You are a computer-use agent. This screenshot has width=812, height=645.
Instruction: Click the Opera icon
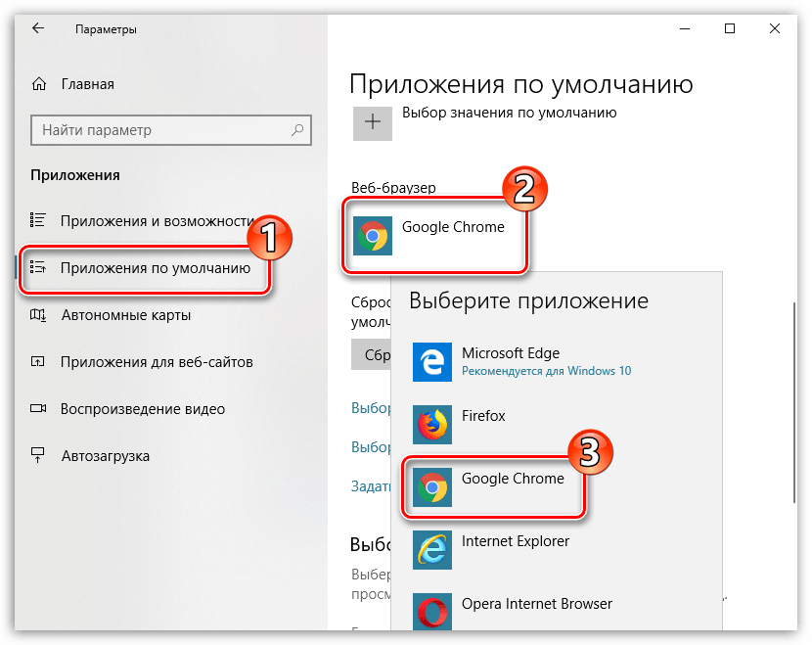point(431,612)
